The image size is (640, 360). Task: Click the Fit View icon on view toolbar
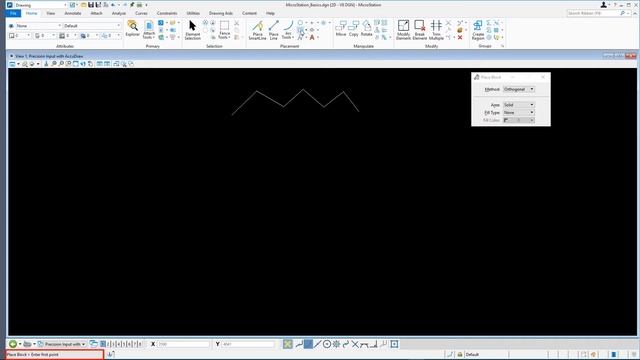(x=76, y=64)
